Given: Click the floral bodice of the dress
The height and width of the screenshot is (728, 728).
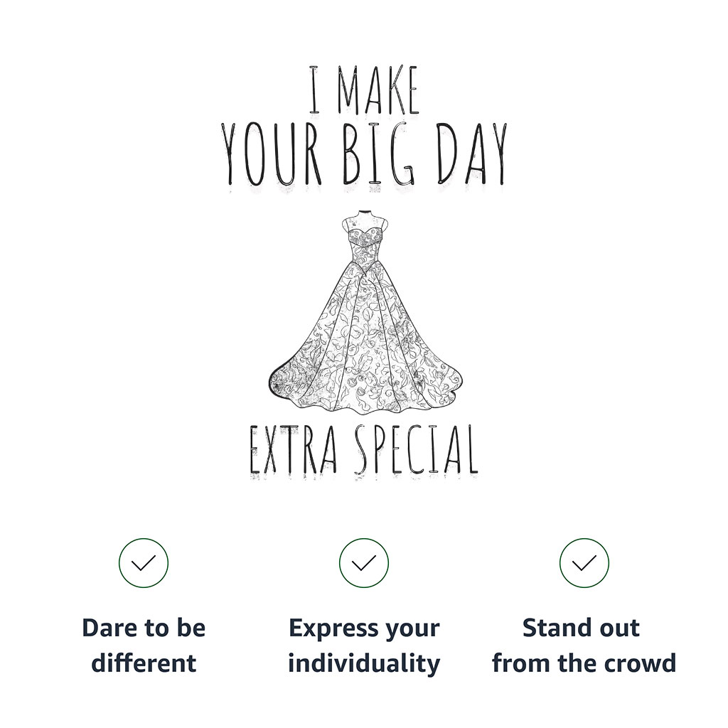Looking at the screenshot, I should (365, 245).
